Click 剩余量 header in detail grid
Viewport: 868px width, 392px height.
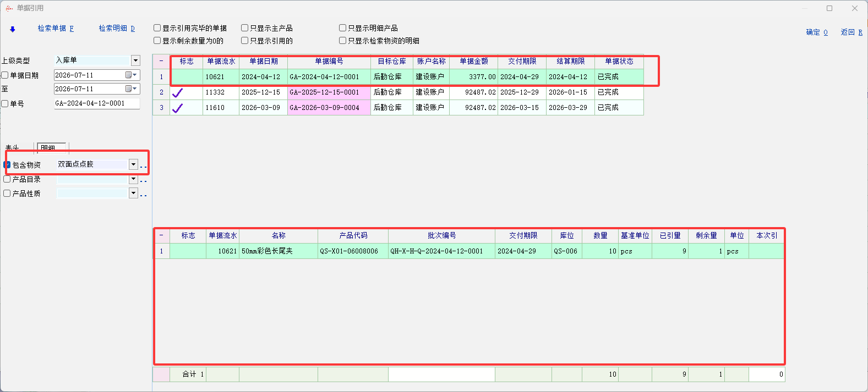coord(706,235)
